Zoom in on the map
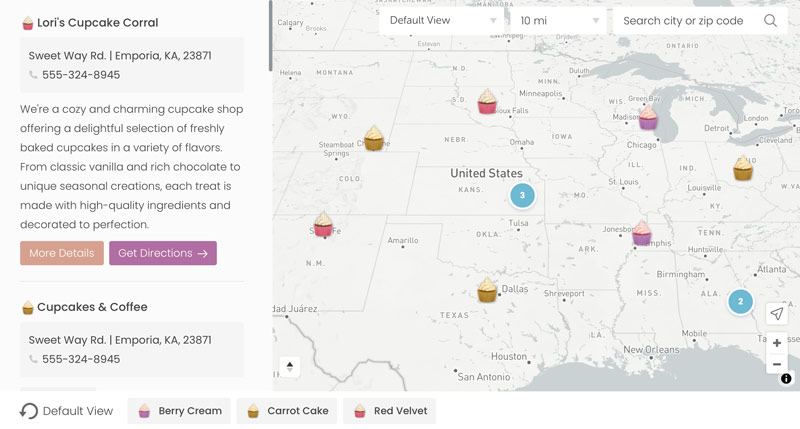Viewport: 800px width, 429px height. tap(777, 343)
